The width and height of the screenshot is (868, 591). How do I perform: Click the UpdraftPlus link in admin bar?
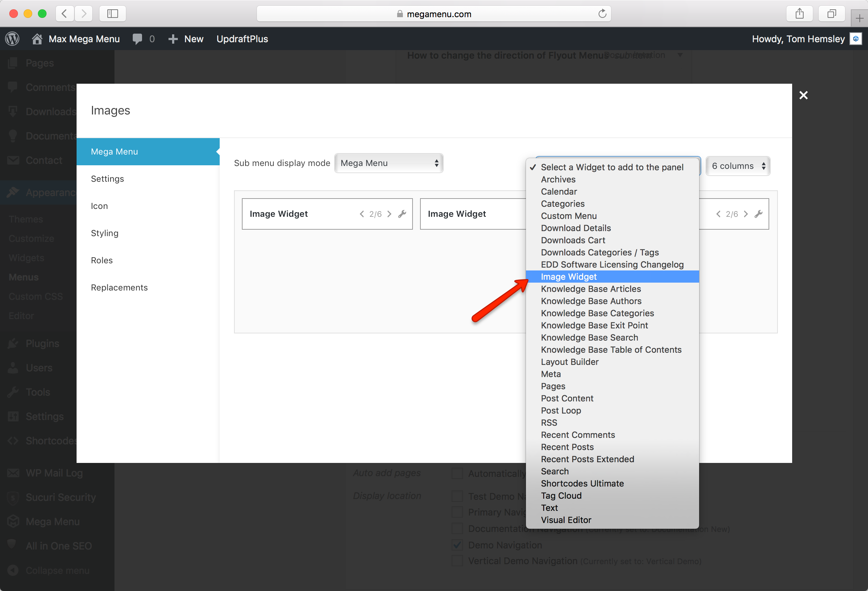(242, 39)
